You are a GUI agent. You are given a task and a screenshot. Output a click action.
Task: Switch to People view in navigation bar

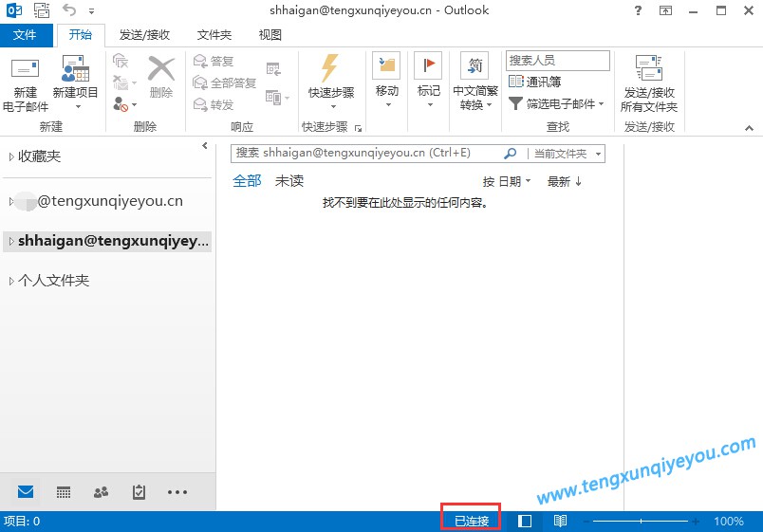point(101,492)
